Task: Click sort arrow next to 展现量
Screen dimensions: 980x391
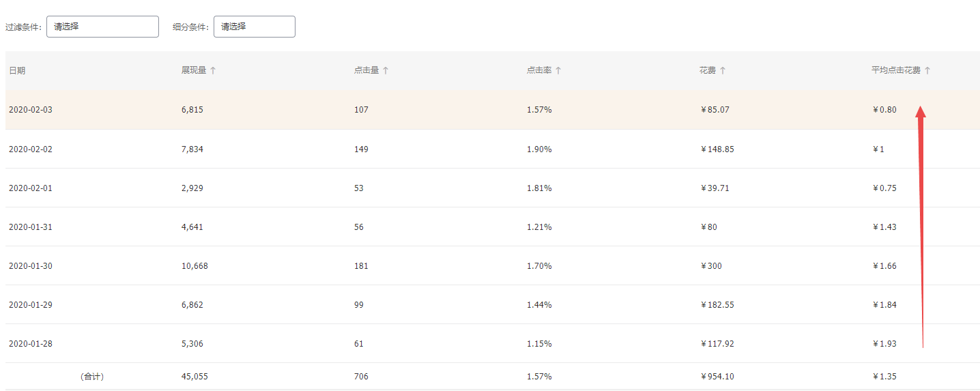Action: point(213,70)
